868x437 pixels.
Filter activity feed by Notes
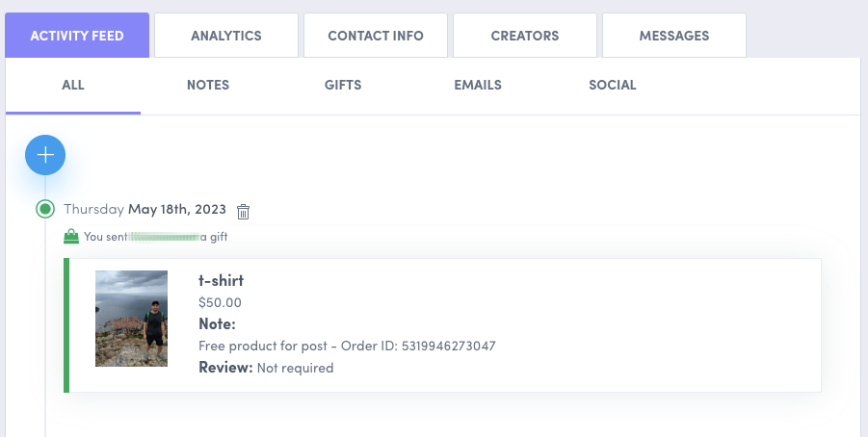208,85
